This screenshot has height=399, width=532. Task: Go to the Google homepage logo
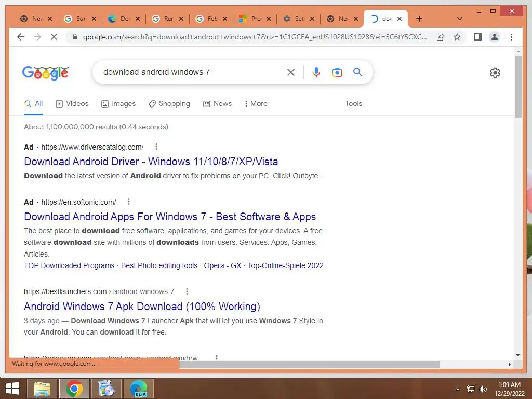coord(46,73)
